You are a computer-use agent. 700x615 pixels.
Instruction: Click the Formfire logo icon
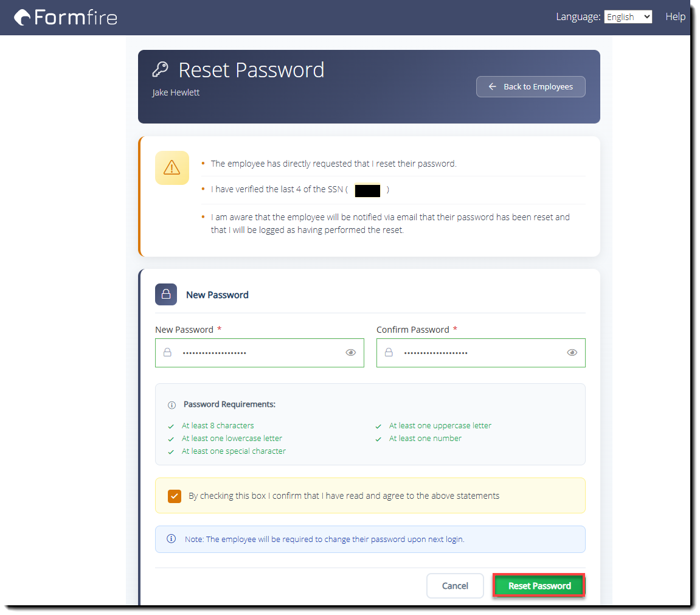[22, 17]
